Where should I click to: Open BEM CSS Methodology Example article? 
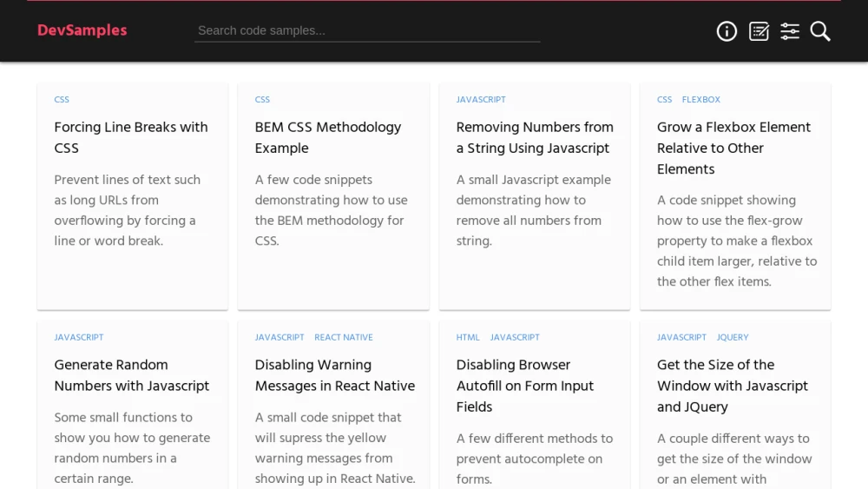pyautogui.click(x=328, y=137)
